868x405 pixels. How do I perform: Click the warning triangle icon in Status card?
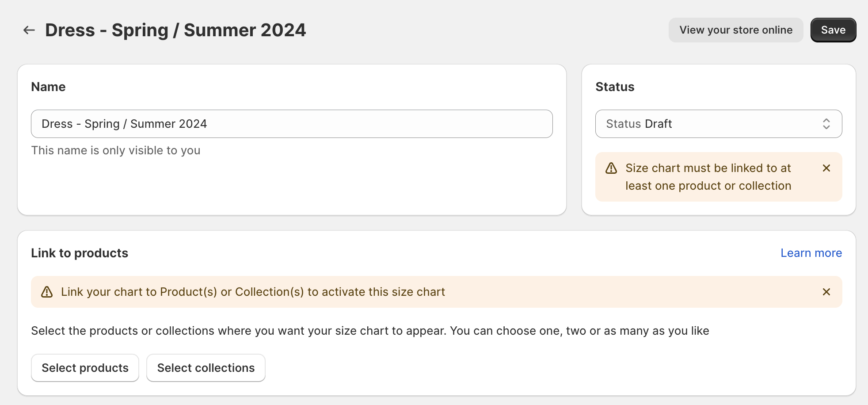611,168
